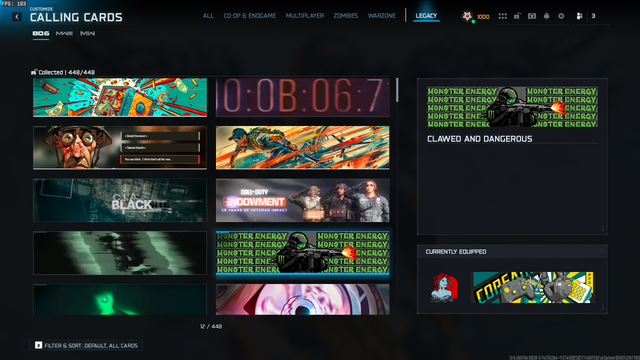Click the FPS counter readout

13,3
